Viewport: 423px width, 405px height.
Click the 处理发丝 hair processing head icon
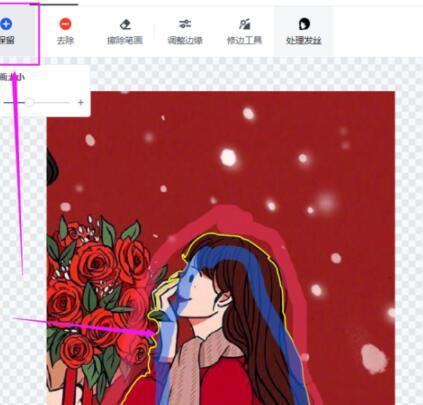pyautogui.click(x=304, y=24)
